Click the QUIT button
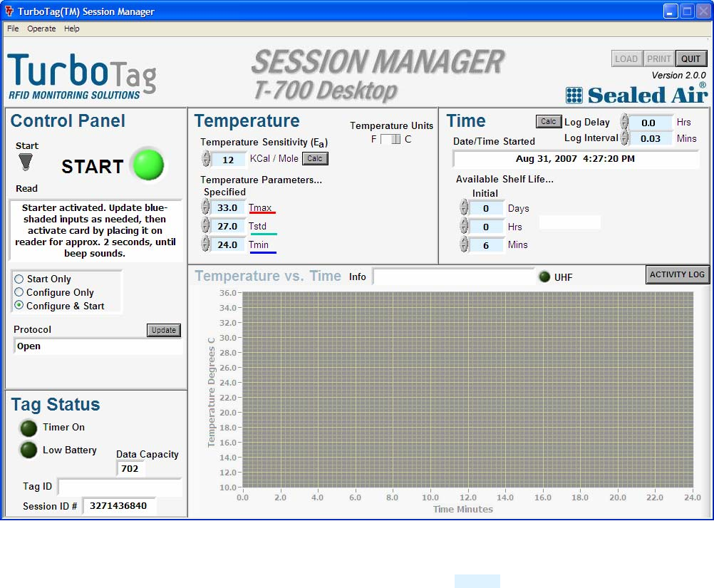The width and height of the screenshot is (714, 588). point(690,58)
